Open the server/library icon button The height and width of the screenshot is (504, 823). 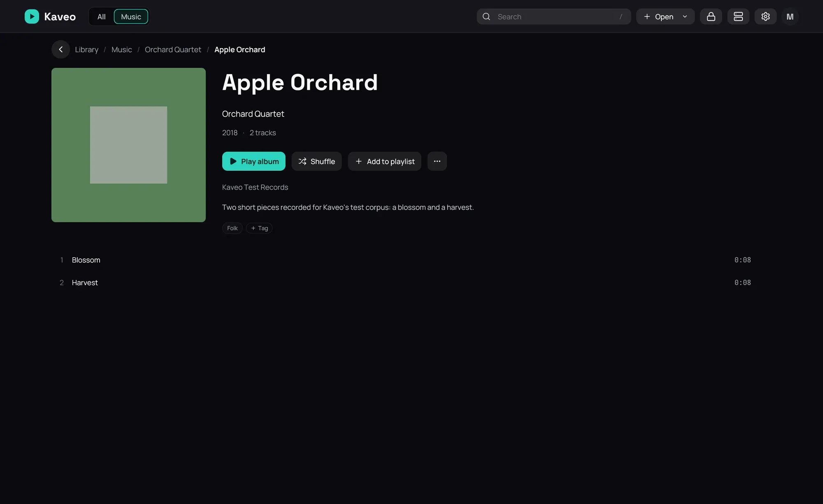[x=738, y=16]
